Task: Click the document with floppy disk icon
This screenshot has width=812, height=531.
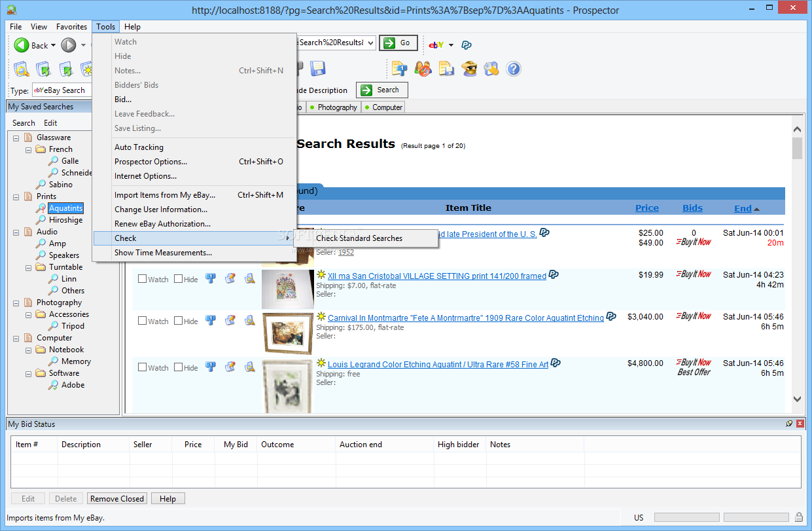Action: (x=446, y=68)
